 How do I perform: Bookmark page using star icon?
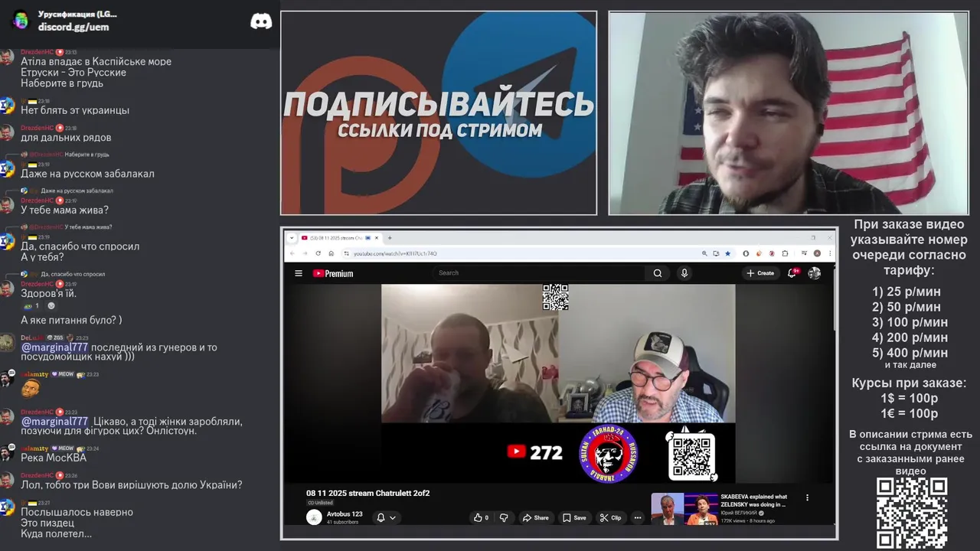727,253
